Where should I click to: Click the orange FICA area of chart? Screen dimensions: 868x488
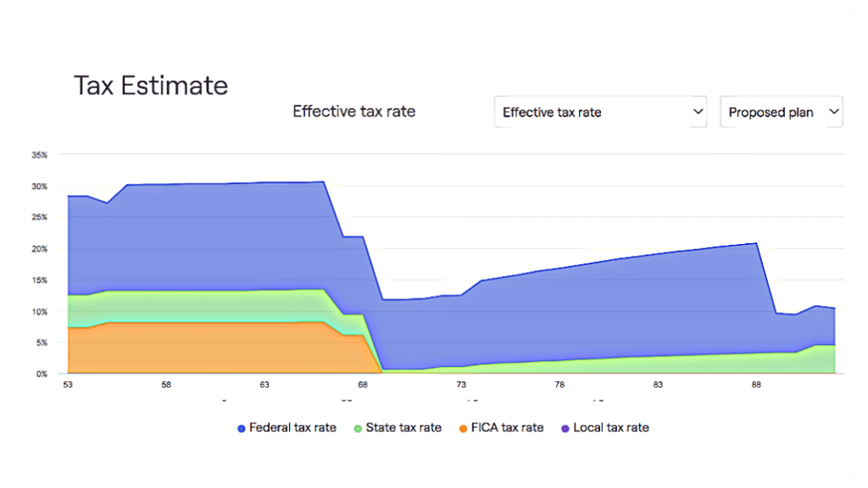click(210, 348)
